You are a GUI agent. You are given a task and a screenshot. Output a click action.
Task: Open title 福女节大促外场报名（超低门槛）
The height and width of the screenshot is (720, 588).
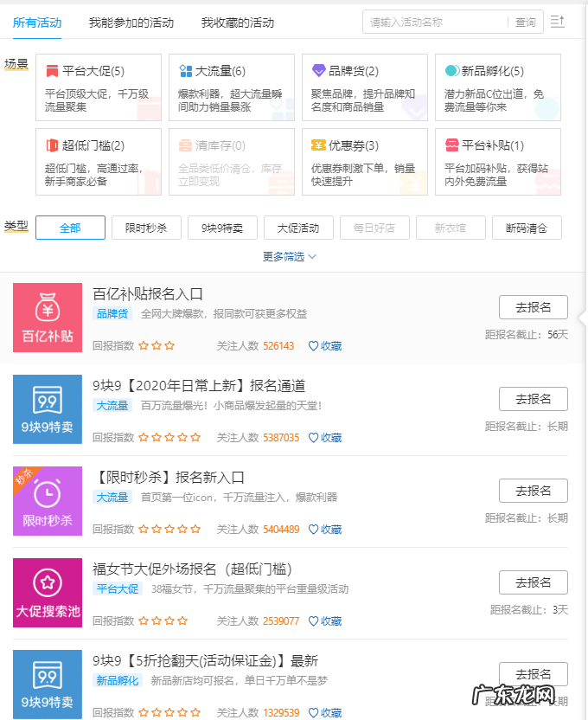pos(193,569)
